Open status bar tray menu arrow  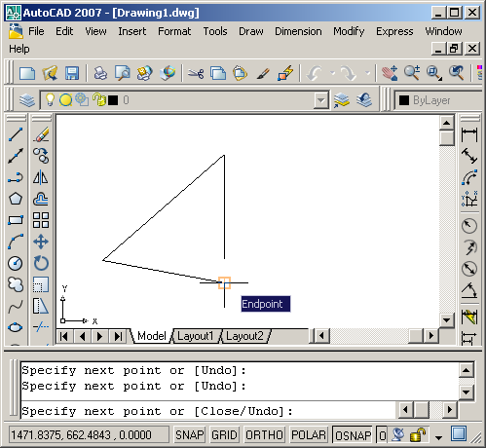click(x=438, y=437)
